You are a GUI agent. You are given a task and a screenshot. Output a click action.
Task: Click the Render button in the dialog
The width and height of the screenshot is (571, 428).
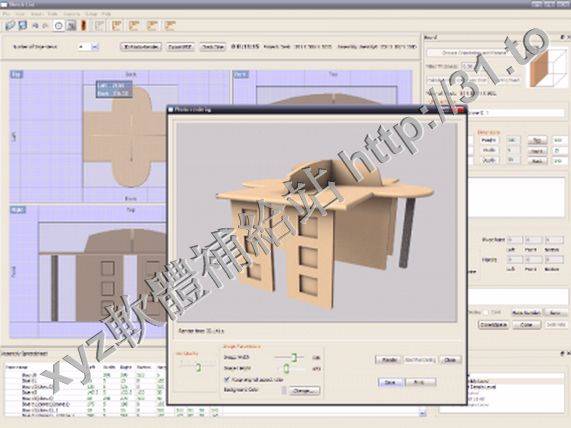pos(389,360)
